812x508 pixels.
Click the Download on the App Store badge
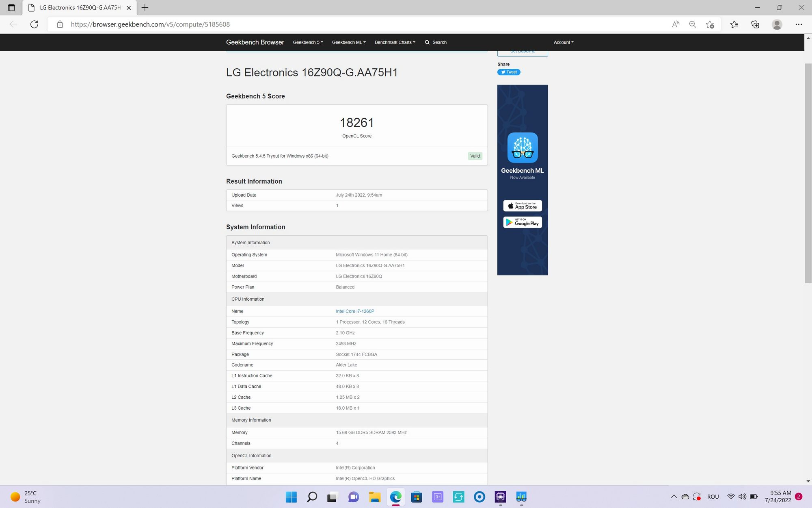pos(523,206)
